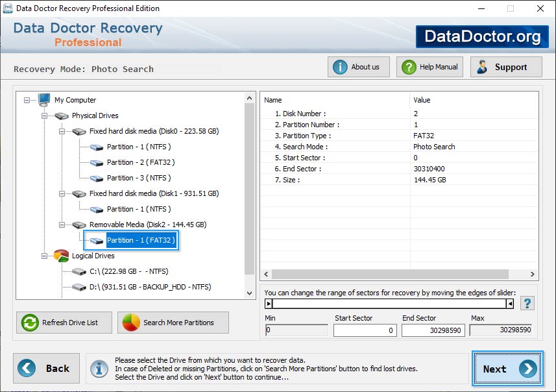The image size is (556, 392).
Task: Click the Logical Drives pie chart icon
Action: click(x=62, y=256)
